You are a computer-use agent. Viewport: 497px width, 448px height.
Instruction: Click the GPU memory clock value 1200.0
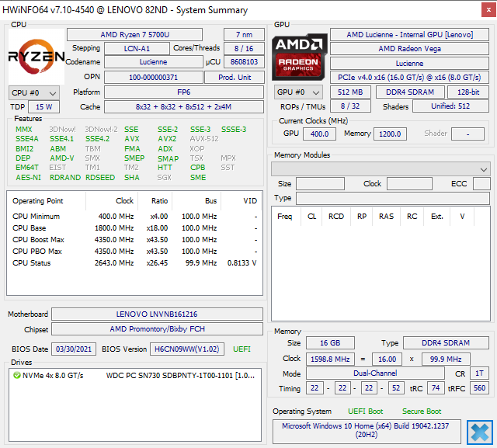coord(390,134)
